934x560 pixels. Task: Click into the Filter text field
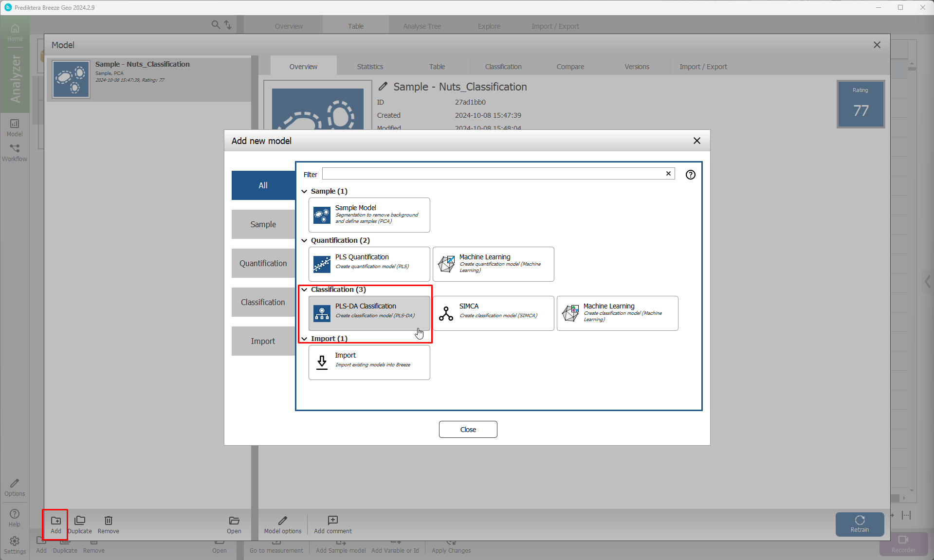(x=493, y=174)
